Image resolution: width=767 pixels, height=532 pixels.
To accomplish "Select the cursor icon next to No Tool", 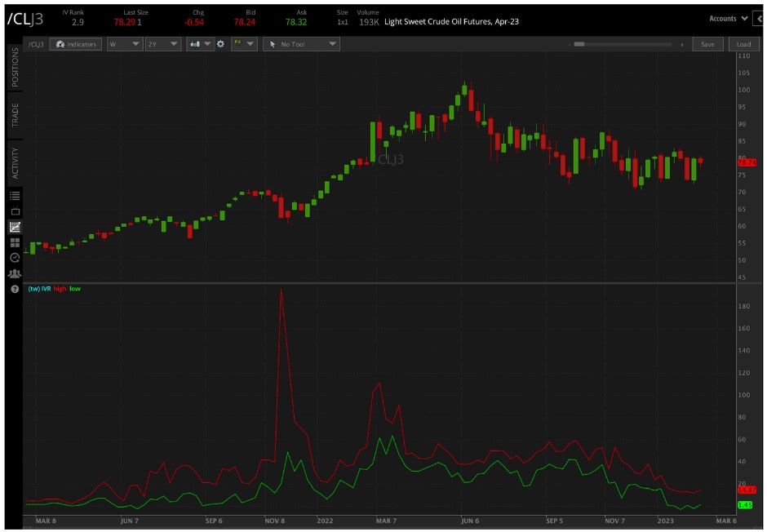I will pos(274,44).
